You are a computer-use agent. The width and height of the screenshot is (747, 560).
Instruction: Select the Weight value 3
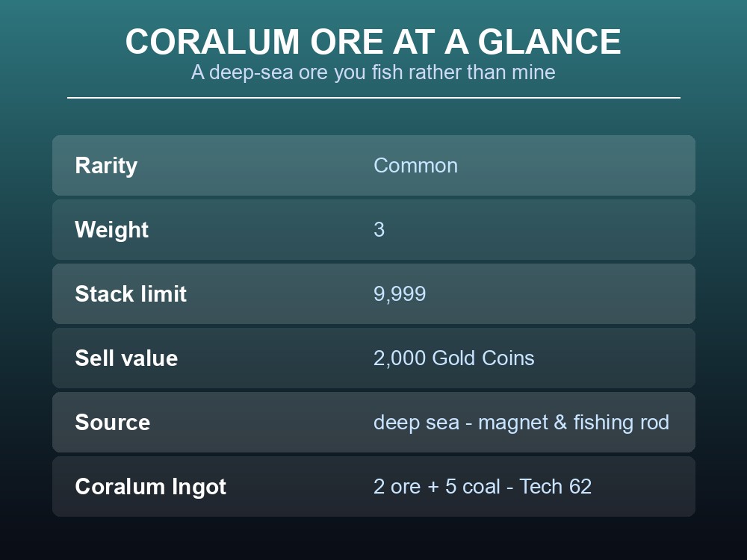coord(379,229)
